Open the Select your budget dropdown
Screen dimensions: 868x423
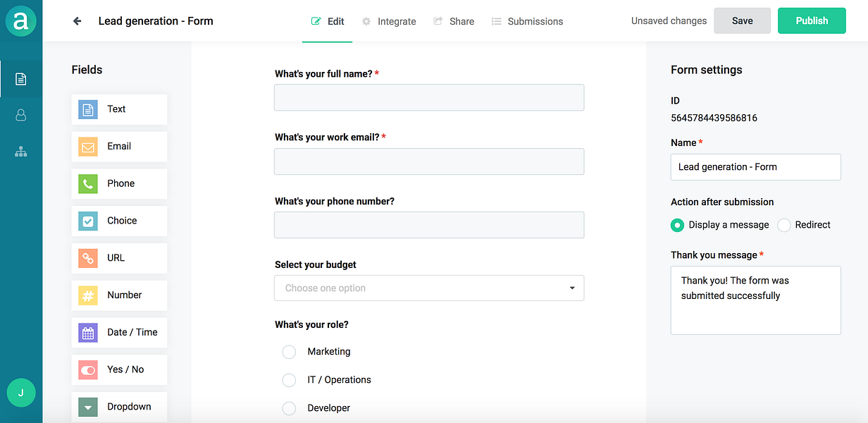pyautogui.click(x=429, y=288)
